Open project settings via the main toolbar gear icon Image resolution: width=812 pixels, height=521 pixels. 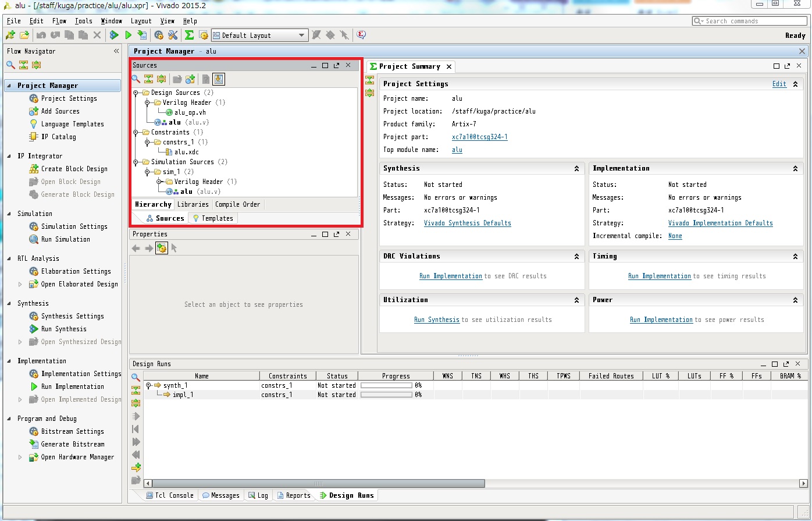[159, 36]
